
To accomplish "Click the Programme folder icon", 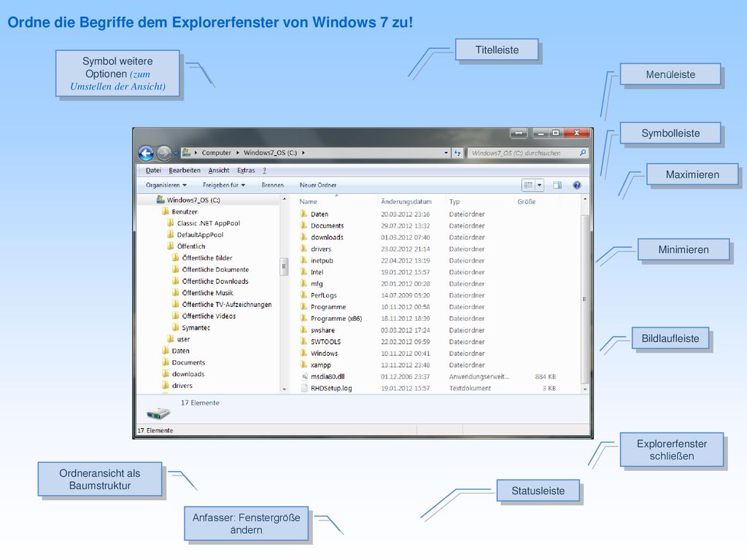I will coord(304,307).
